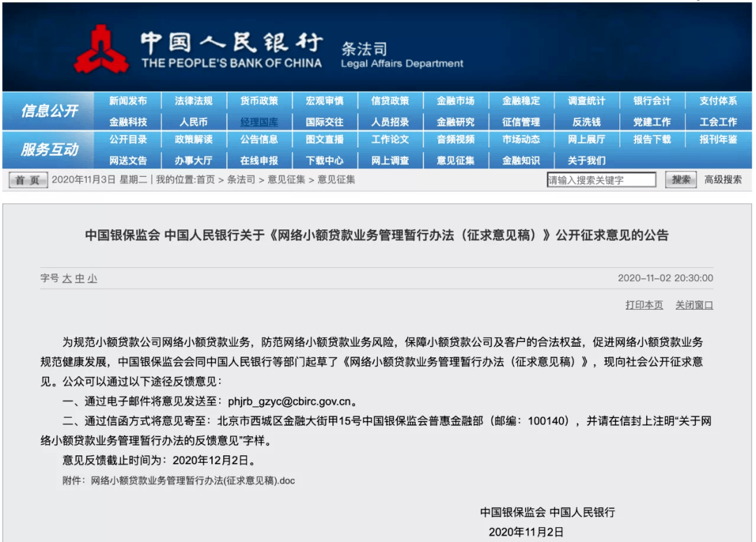The width and height of the screenshot is (756, 542).
Task: Open 金融市场 navigation item
Action: click(456, 101)
